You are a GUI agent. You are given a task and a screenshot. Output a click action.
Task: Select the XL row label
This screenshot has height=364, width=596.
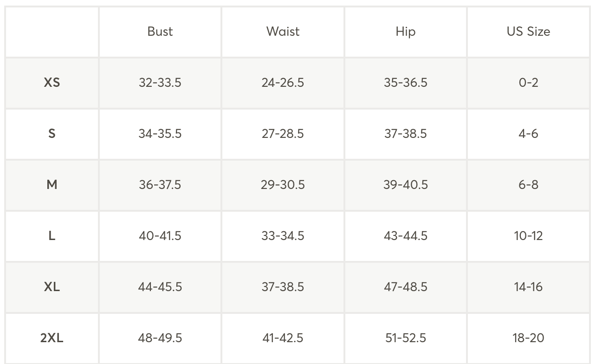(x=52, y=287)
